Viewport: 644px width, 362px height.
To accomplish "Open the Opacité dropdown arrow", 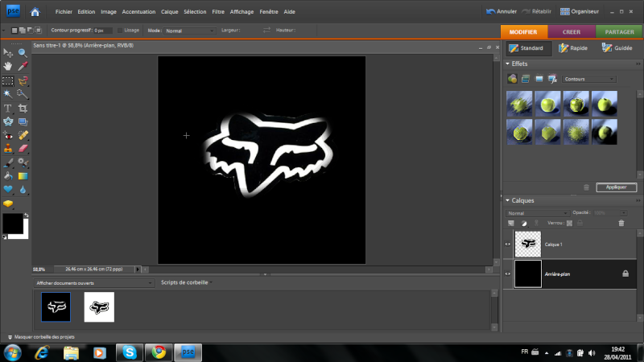I will (x=623, y=213).
